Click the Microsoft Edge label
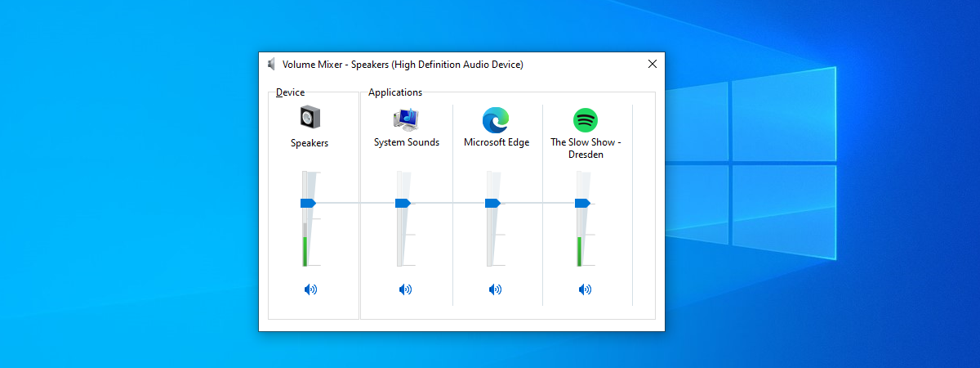 click(x=497, y=142)
